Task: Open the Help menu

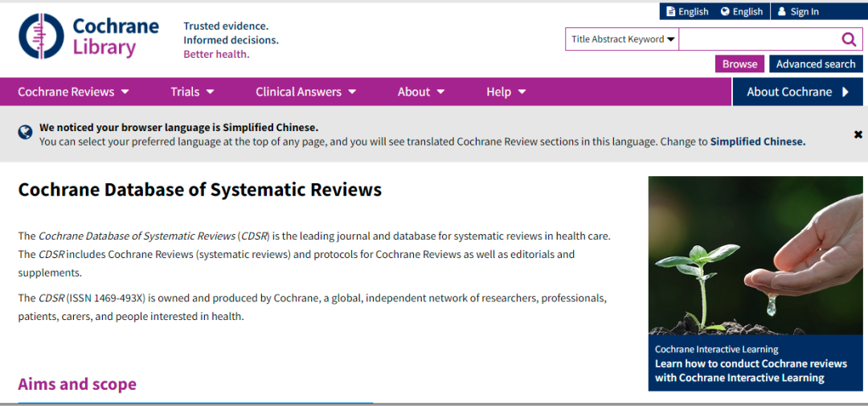Action: click(x=506, y=92)
